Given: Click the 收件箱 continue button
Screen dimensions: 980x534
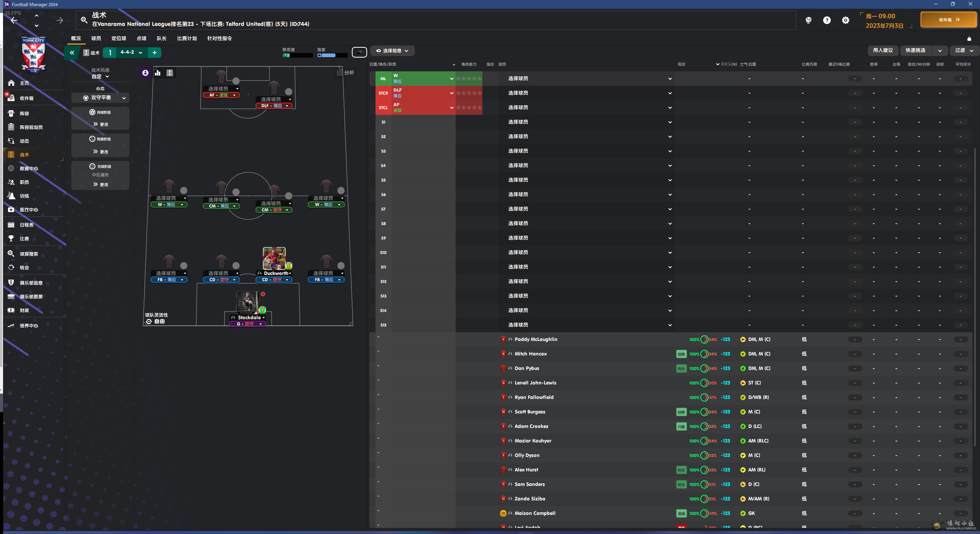Looking at the screenshot, I should pos(948,20).
